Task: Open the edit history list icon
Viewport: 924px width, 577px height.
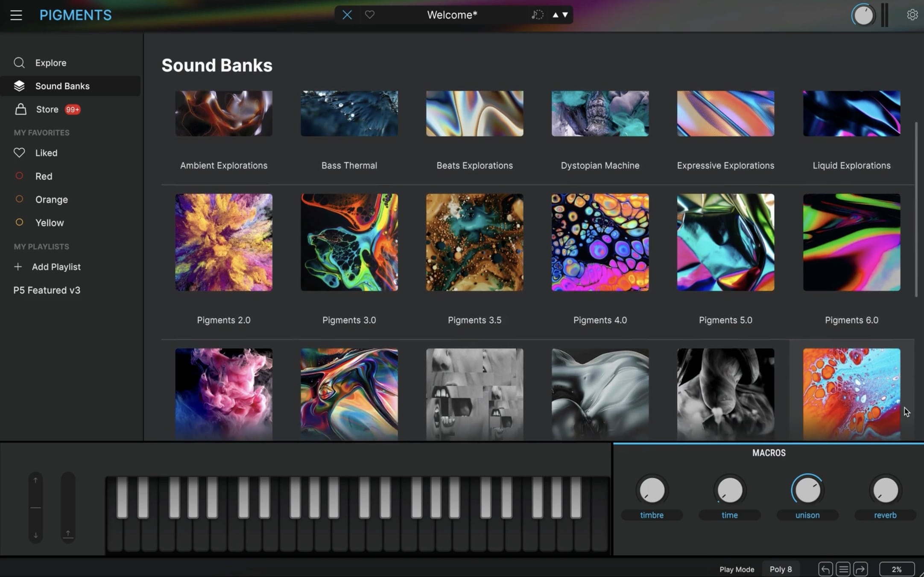Action: pyautogui.click(x=843, y=569)
